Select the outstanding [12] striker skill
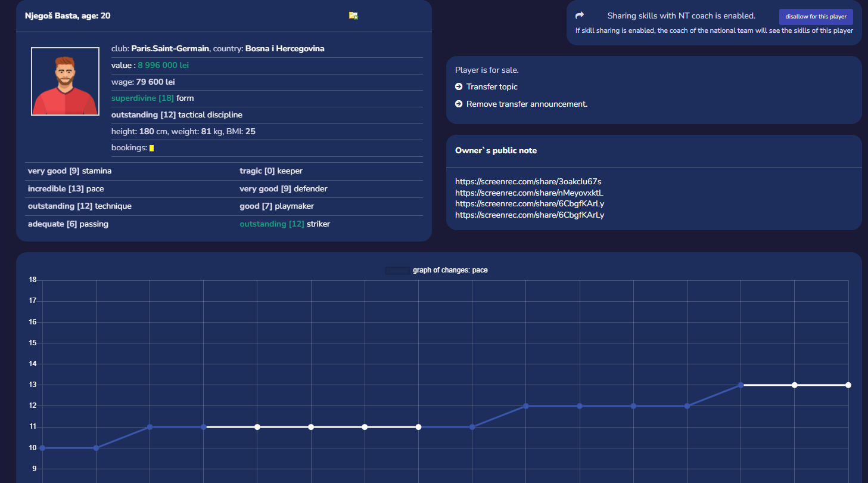Image resolution: width=868 pixels, height=483 pixels. 284,224
